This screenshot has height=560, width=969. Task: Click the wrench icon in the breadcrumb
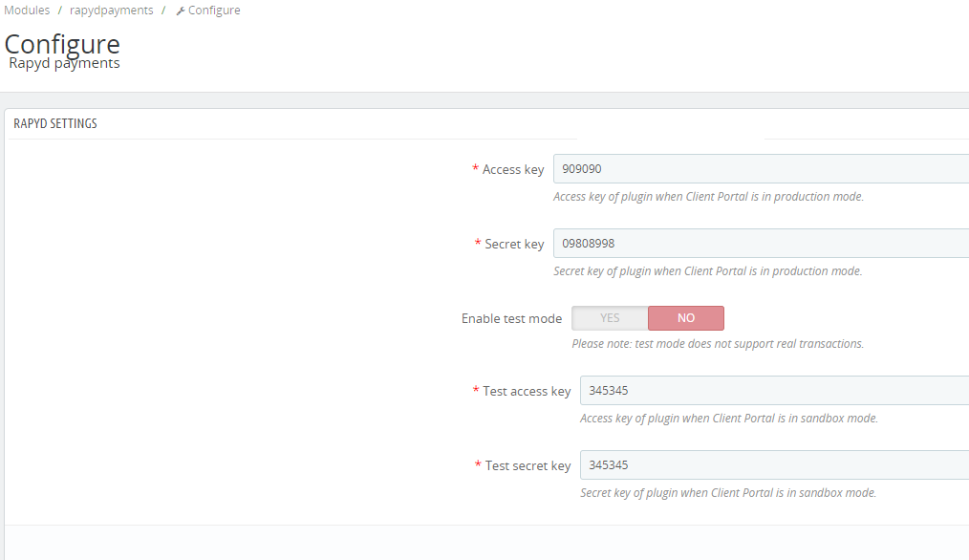click(x=181, y=11)
